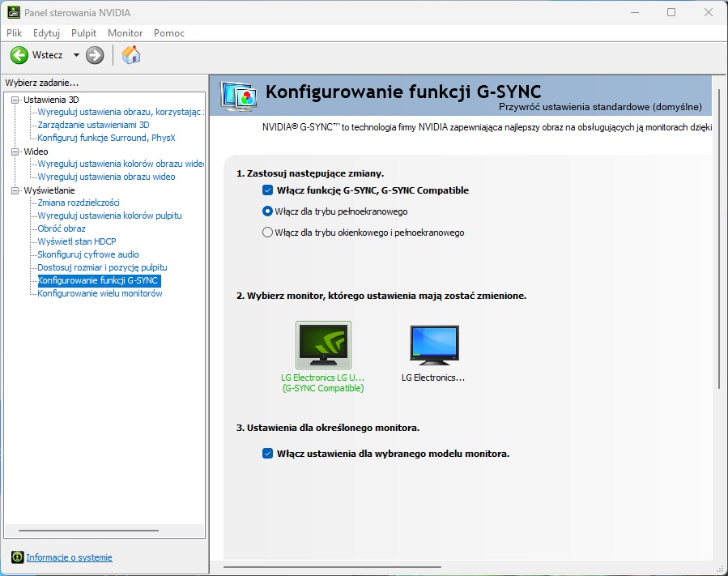Select the G-SYNC Compatible LG monitor thumbnail

(324, 345)
